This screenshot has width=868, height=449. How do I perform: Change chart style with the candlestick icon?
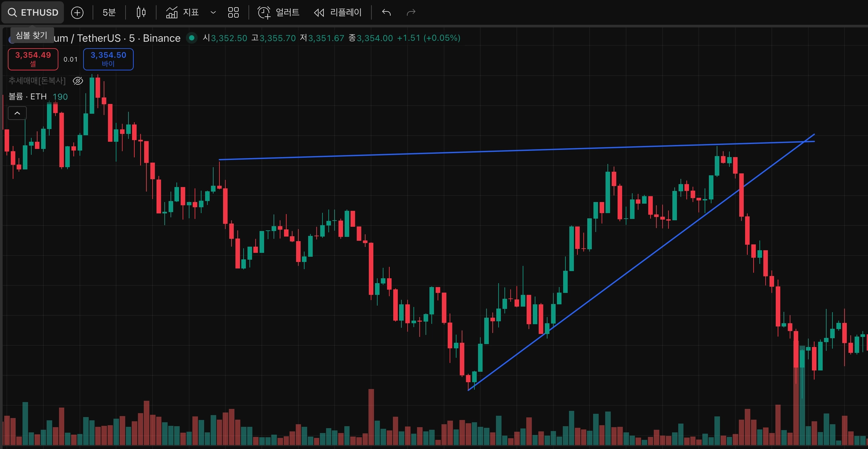(x=141, y=13)
